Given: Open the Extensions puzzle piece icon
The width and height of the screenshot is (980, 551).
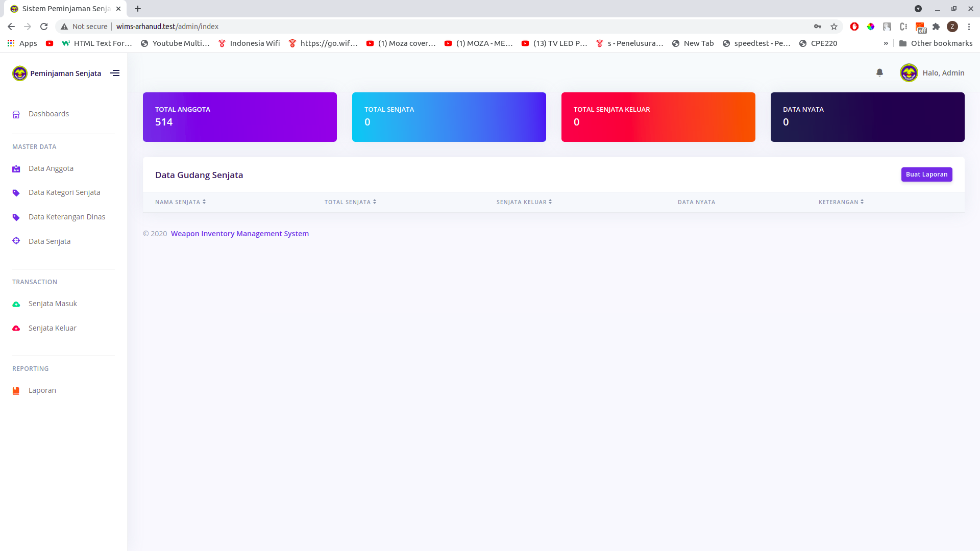Looking at the screenshot, I should point(936,27).
